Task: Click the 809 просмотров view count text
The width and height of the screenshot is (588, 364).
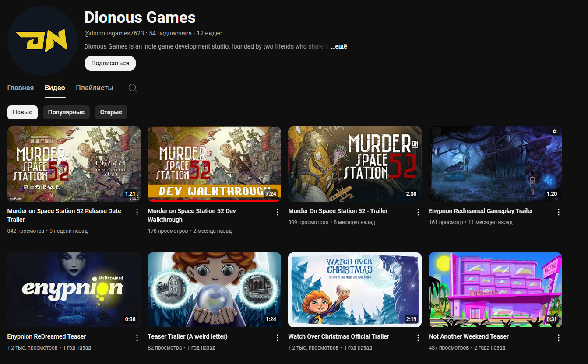Action: tap(309, 222)
